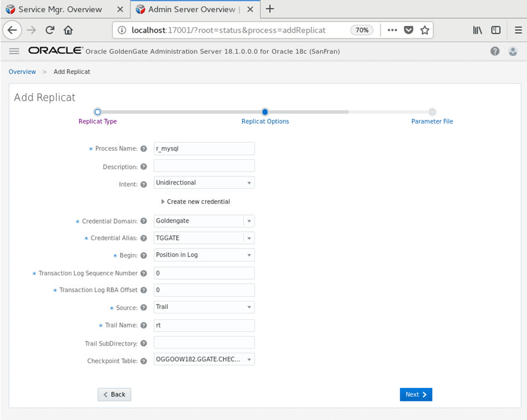Open page actions three-dots menu
Viewport: 527px width, 420px height.
(392, 30)
